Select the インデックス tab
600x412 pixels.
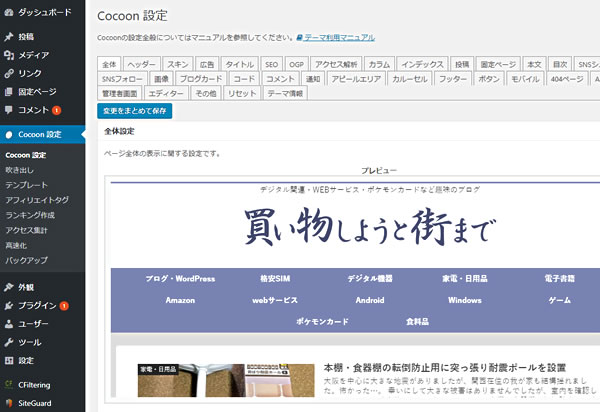[422, 64]
